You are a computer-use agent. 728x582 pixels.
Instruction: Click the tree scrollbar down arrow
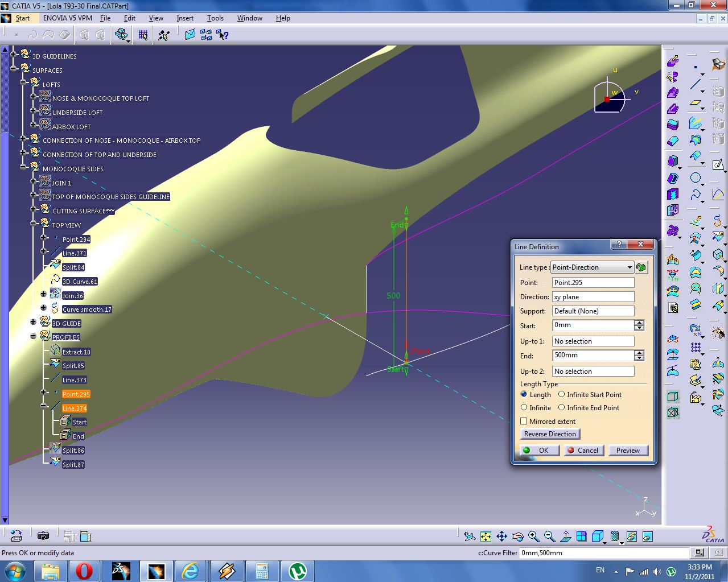5,520
